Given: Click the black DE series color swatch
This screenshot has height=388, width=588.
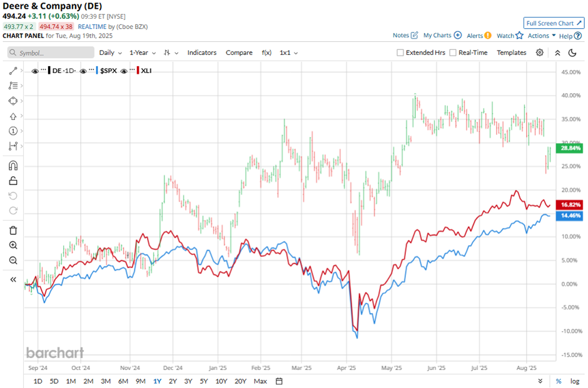Looking at the screenshot, I should click(49, 71).
